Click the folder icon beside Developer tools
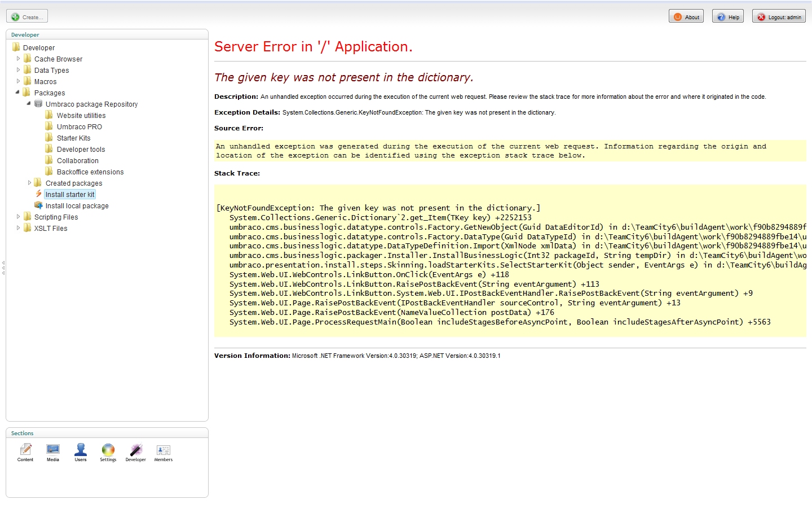812x508 pixels. 50,149
